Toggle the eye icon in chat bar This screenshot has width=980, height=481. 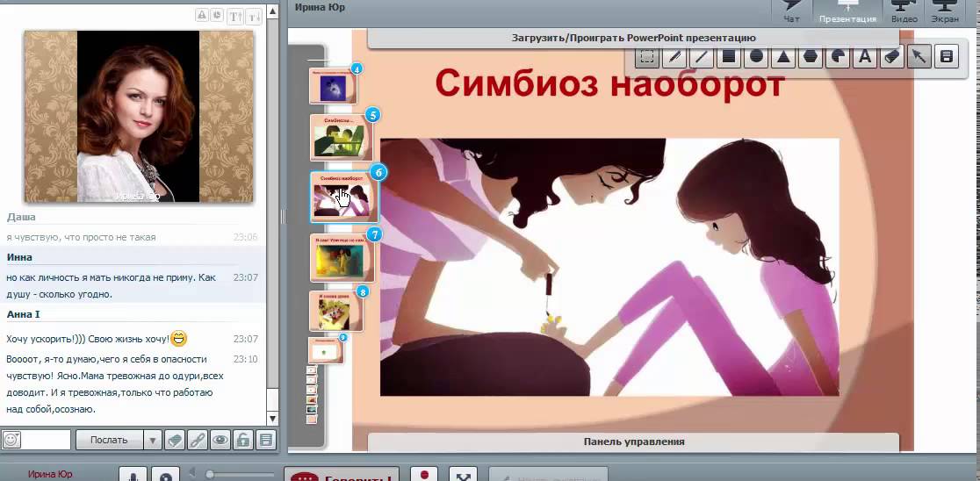click(x=220, y=440)
